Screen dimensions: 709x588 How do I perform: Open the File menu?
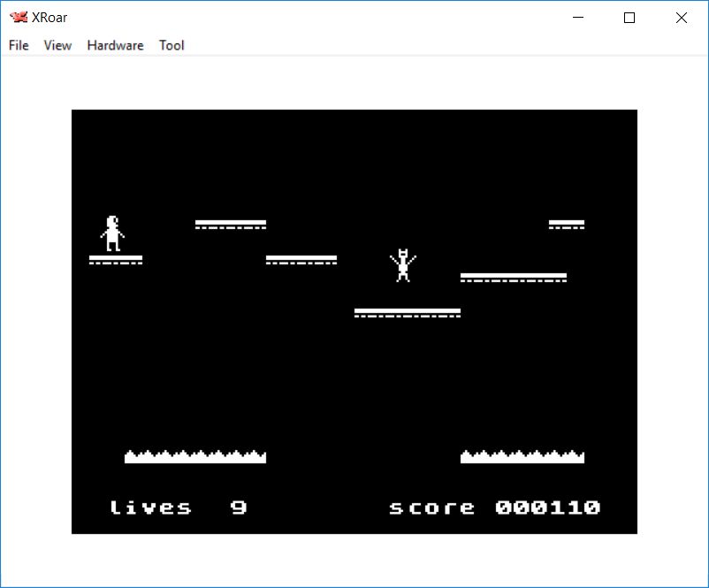(x=19, y=45)
